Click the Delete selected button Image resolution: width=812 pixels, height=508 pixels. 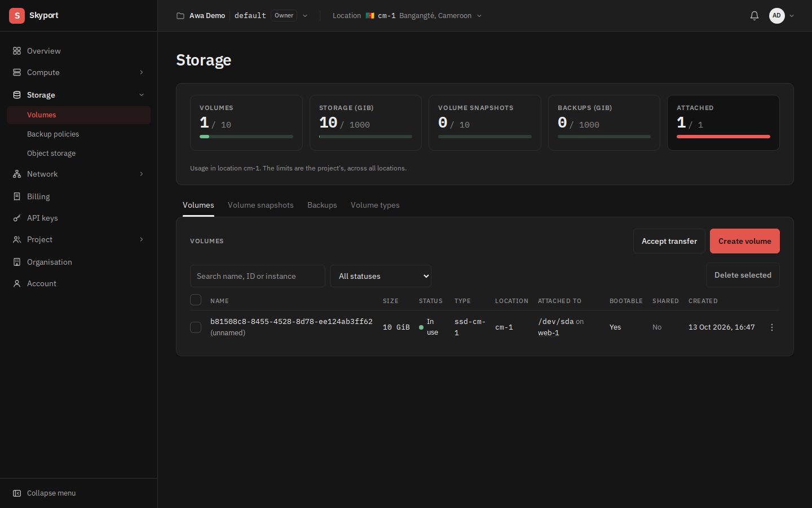coord(743,275)
